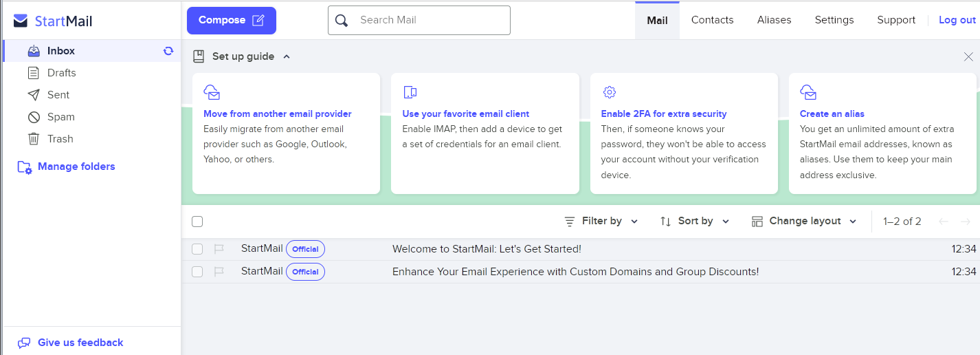Screen dimensions: 980x355
Task: Click the Manage folders gear-folder icon
Action: [x=25, y=166]
